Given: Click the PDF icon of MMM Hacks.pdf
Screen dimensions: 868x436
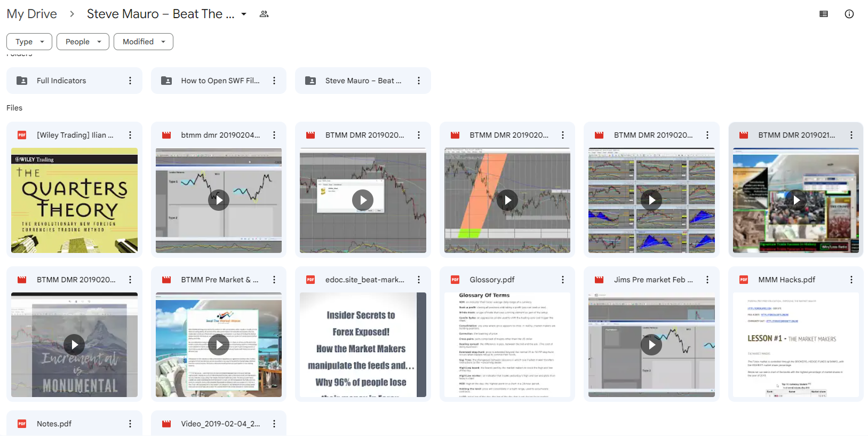Looking at the screenshot, I should click(744, 280).
